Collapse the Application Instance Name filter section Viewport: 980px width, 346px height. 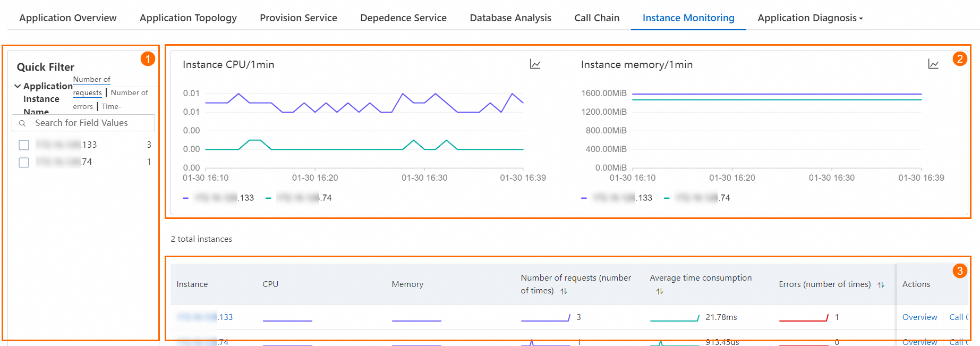[x=18, y=86]
